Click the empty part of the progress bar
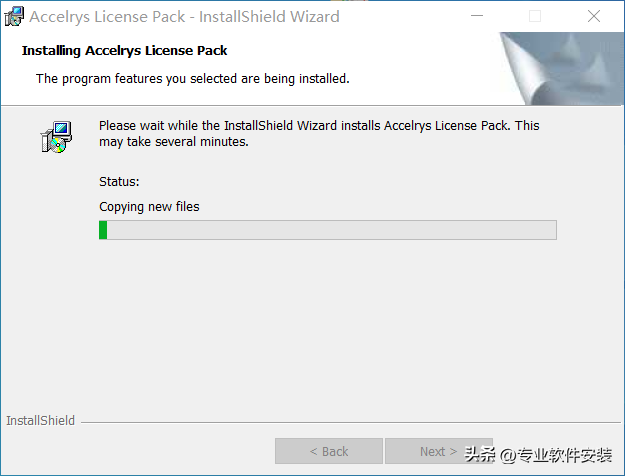This screenshot has width=625, height=476. (332, 230)
